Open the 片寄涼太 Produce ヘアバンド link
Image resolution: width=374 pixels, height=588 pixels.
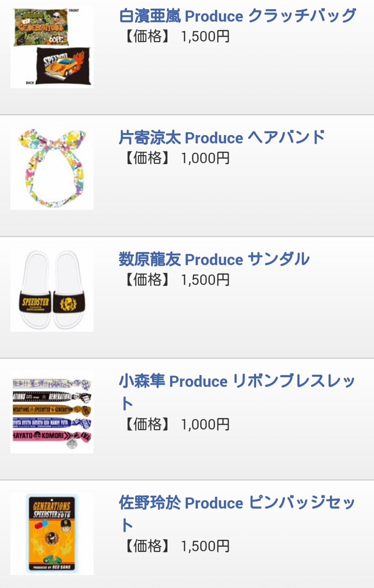click(x=222, y=138)
